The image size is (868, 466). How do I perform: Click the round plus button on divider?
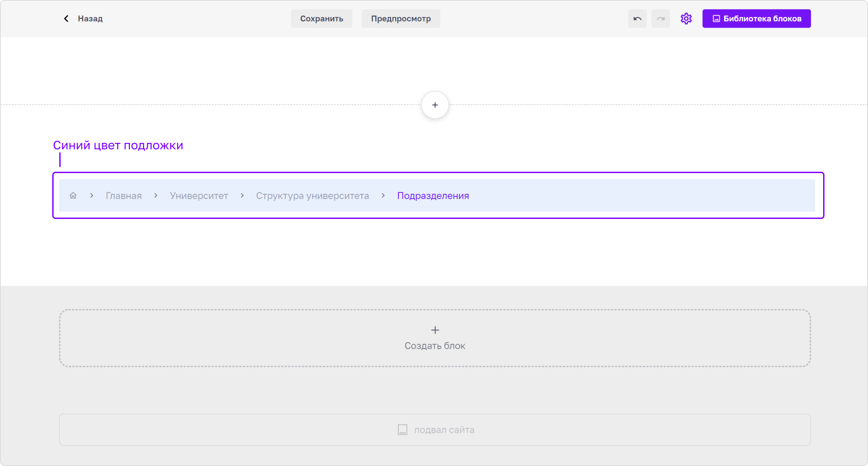[x=435, y=105]
